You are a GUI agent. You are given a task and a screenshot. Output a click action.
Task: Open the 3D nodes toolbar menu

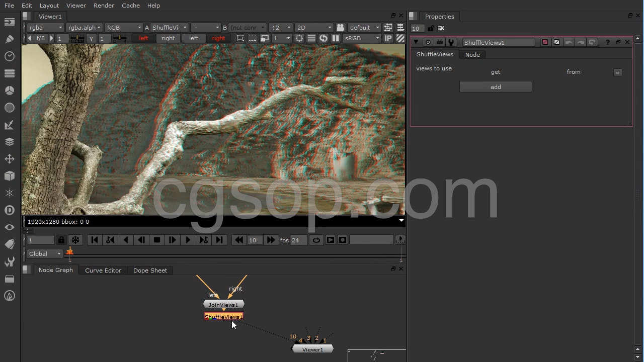(x=9, y=176)
